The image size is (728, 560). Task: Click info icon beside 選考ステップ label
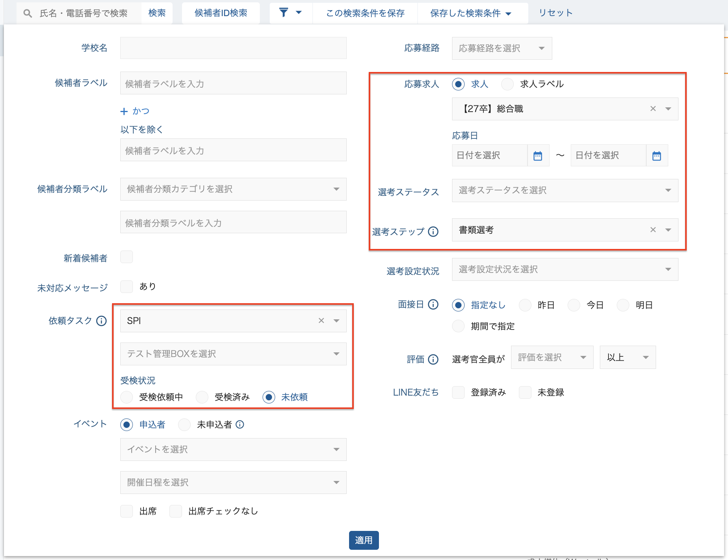coord(433,232)
